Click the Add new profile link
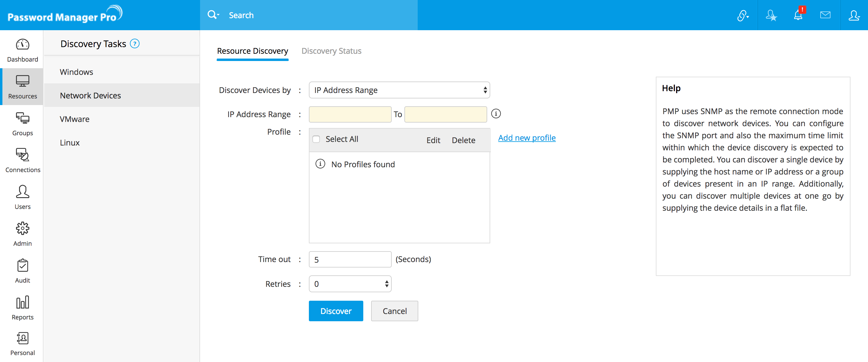 [526, 138]
